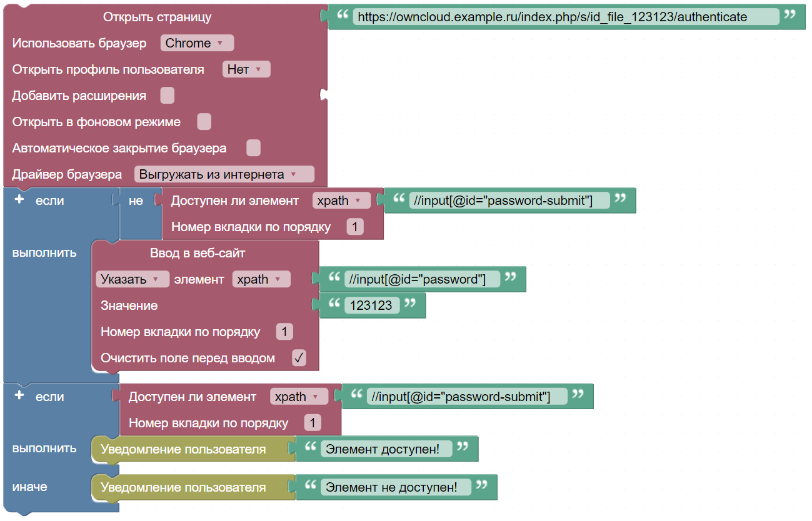Viewport: 812px width, 521px height.
Task: Edit first //input[@id="password-submit"] text field
Action: (509, 201)
